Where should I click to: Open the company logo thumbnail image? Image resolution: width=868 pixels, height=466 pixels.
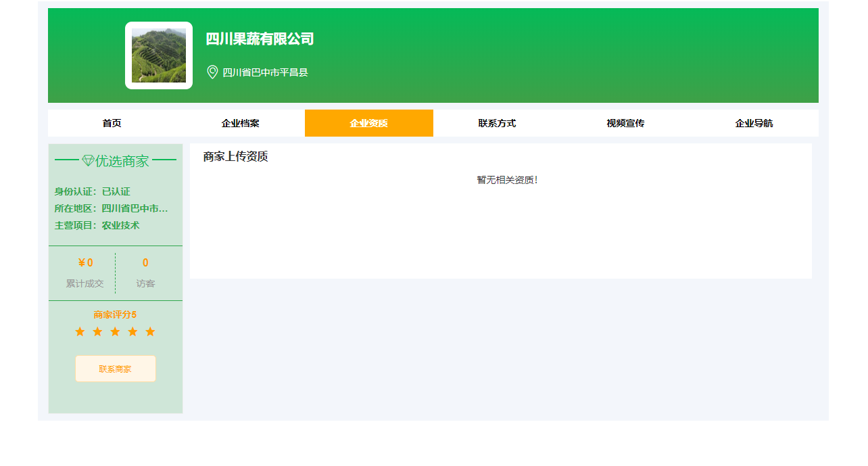pos(159,55)
